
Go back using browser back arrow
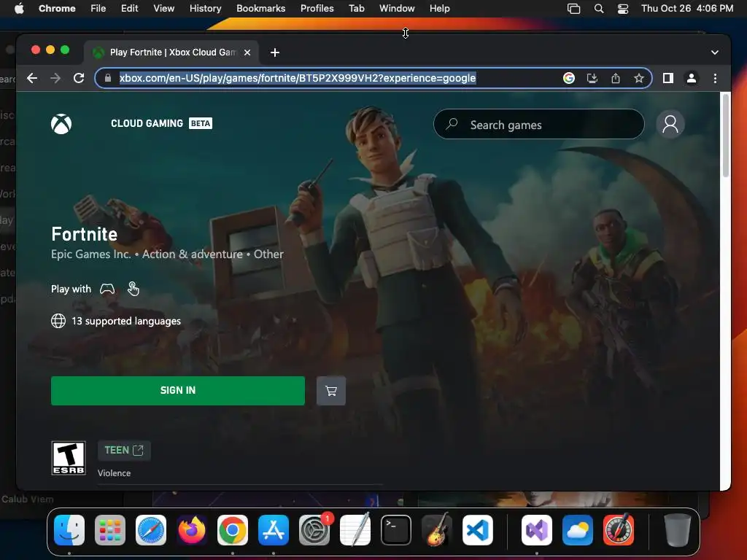(x=32, y=78)
